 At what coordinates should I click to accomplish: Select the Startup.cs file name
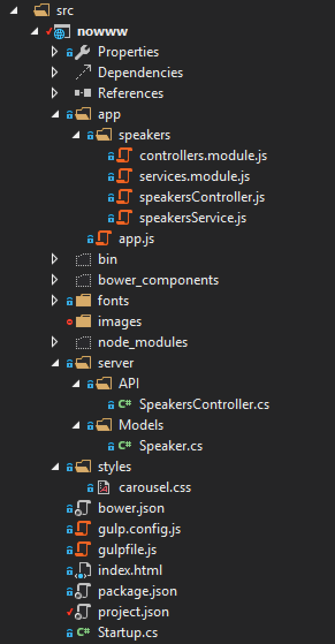tap(128, 632)
